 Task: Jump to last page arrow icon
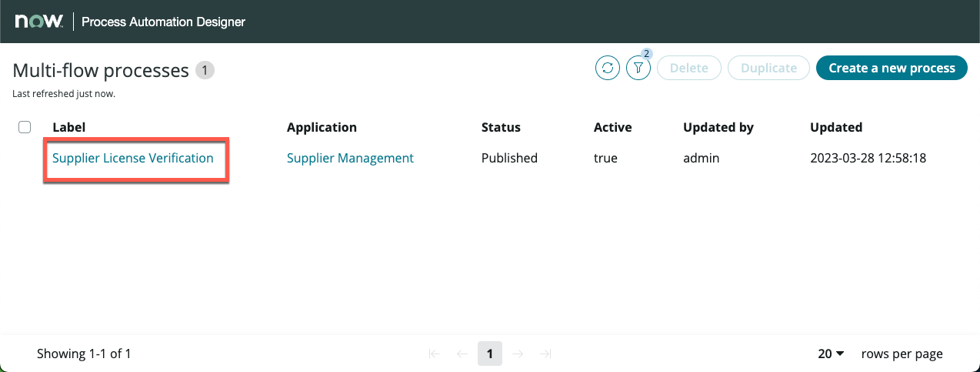coord(545,354)
